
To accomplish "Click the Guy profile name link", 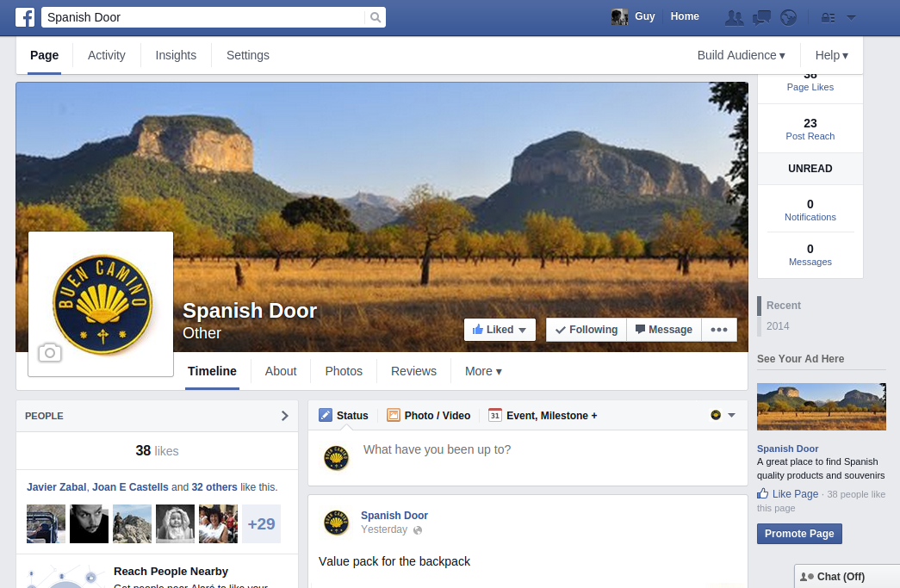I will (644, 16).
